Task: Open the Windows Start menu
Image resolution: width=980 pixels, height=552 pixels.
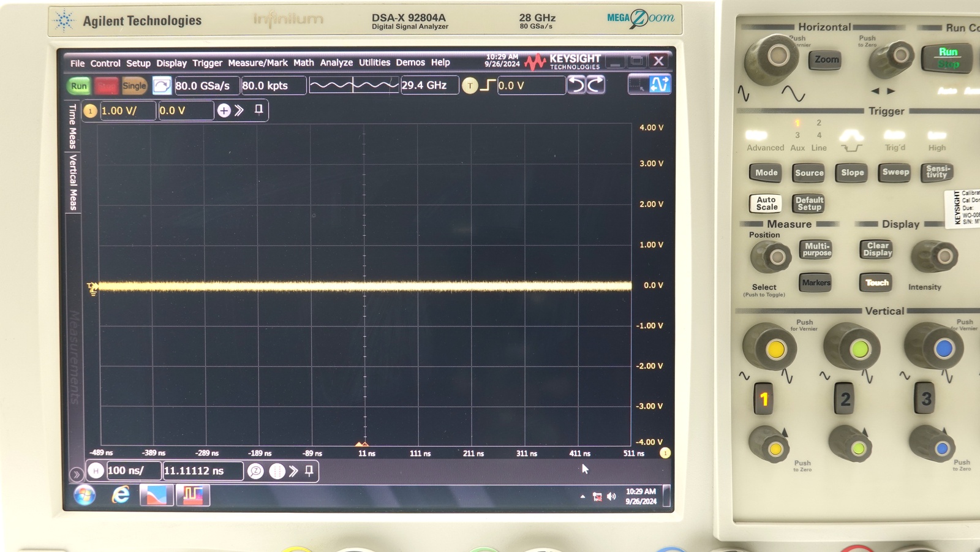Action: [x=85, y=495]
